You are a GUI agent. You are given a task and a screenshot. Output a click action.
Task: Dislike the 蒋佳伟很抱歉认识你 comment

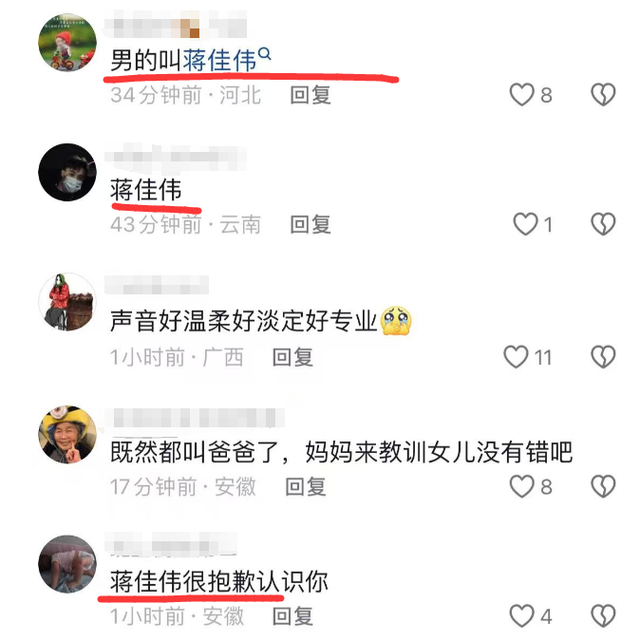click(x=603, y=616)
